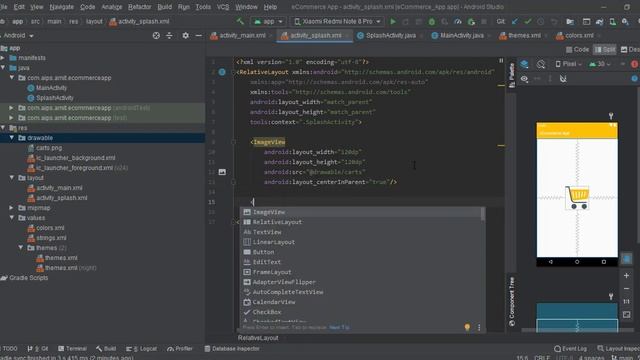This screenshot has width=640, height=360.
Task: Collapse the themes folder
Action: pos(20,248)
